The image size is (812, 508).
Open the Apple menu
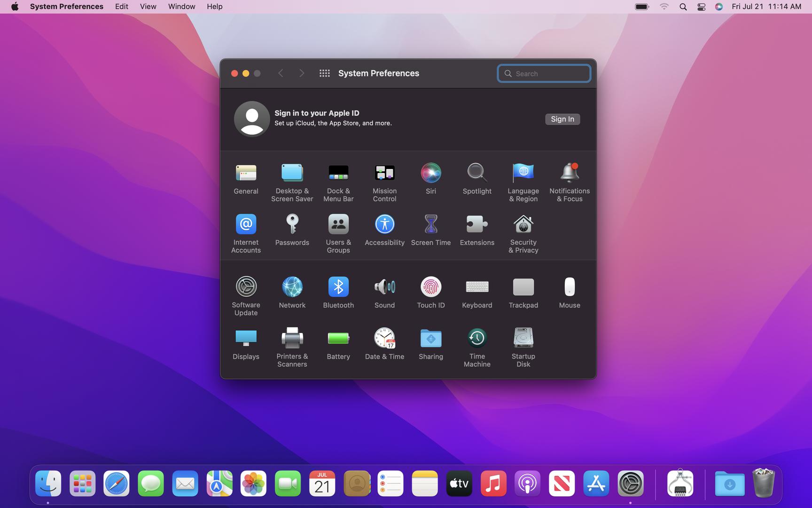click(15, 7)
